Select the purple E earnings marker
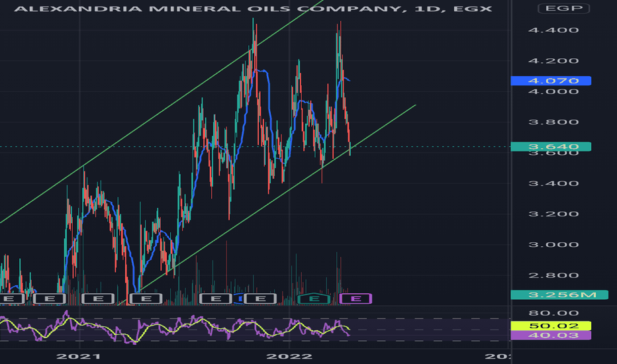The image size is (617, 364). click(x=356, y=298)
